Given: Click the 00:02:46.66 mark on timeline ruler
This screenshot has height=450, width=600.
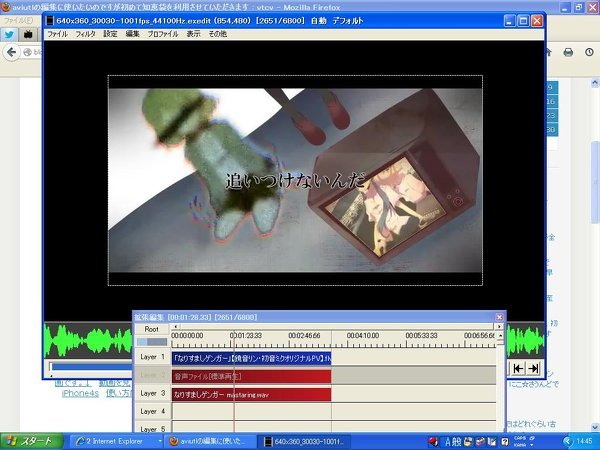Looking at the screenshot, I should pyautogui.click(x=304, y=336).
